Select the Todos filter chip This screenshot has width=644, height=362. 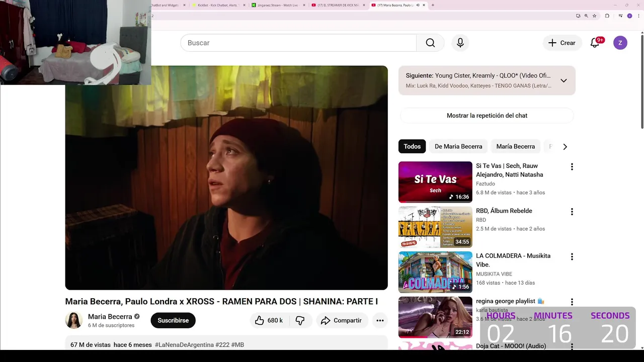tap(412, 146)
